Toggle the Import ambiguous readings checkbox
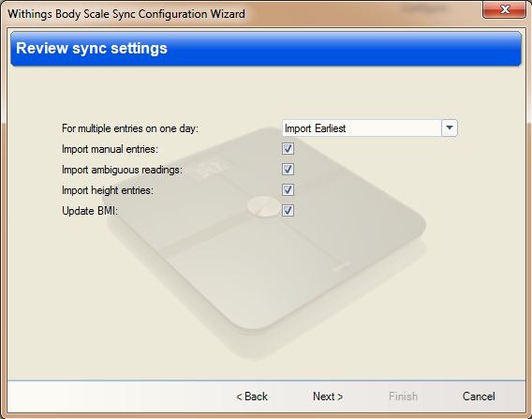 point(288,169)
